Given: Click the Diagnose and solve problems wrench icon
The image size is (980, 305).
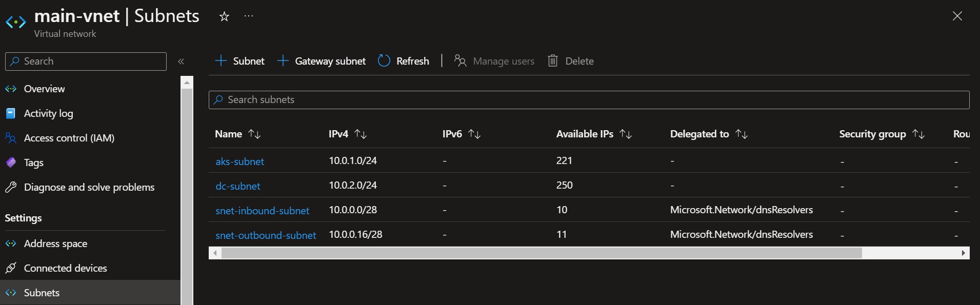Looking at the screenshot, I should 11,187.
